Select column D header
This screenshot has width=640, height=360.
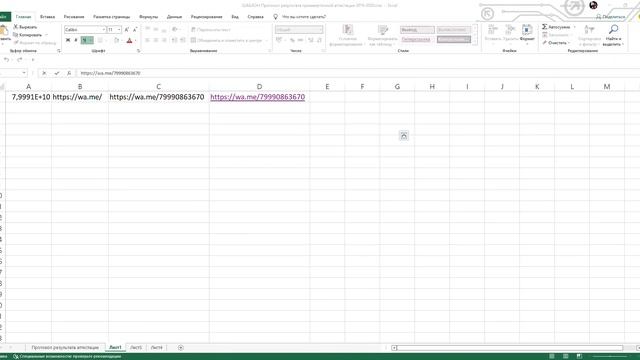coord(260,87)
